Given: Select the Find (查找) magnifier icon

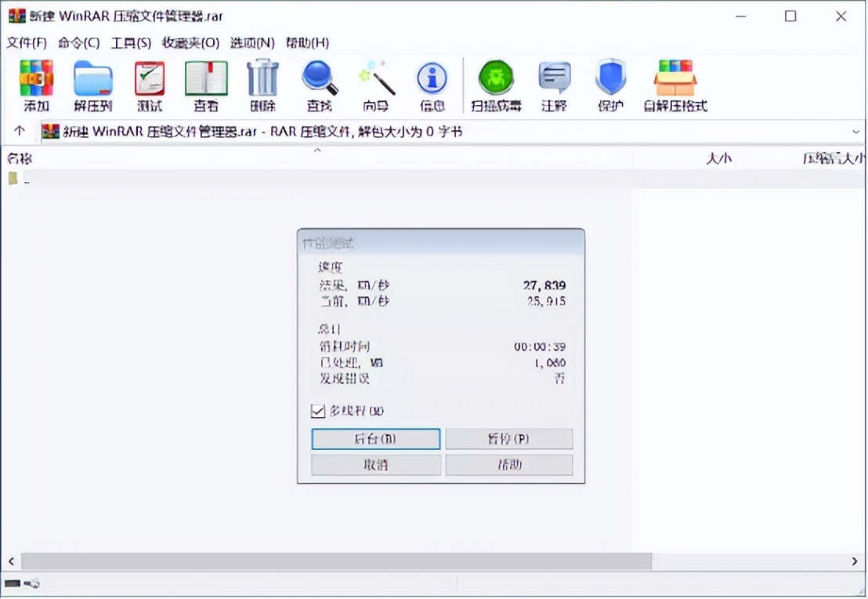Looking at the screenshot, I should pyautogui.click(x=318, y=78).
